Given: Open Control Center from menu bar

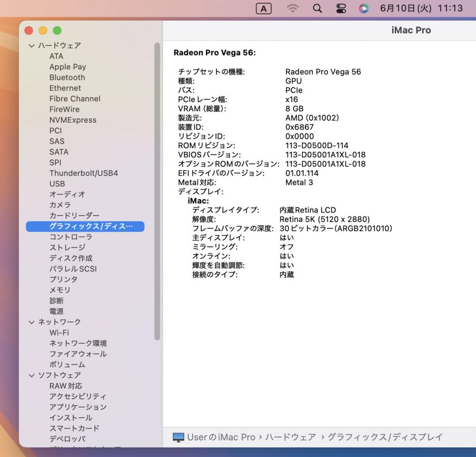Looking at the screenshot, I should pos(341,9).
